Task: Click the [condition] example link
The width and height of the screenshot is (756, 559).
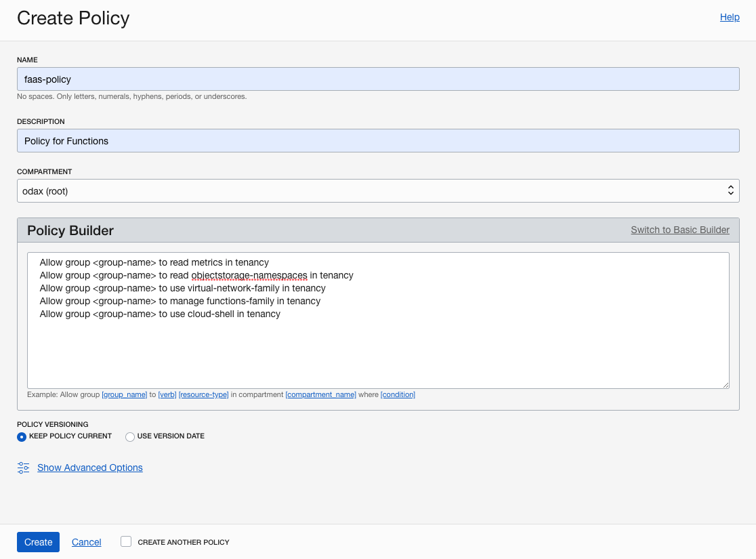Action: [x=398, y=394]
